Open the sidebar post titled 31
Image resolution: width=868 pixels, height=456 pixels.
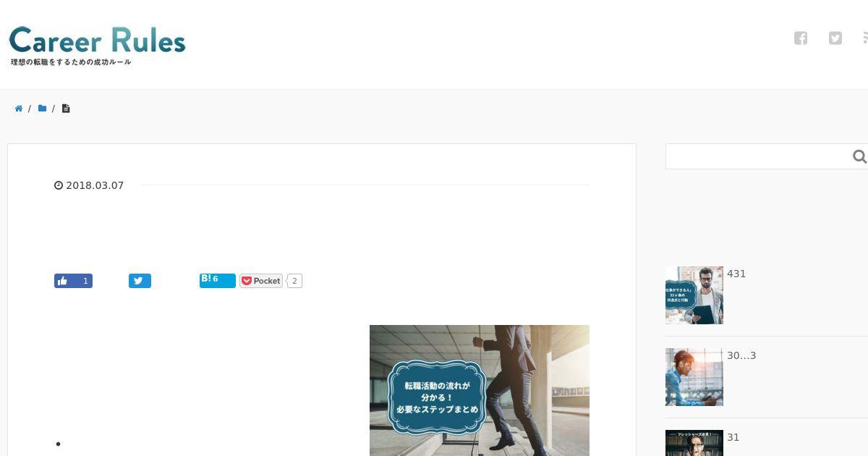[x=733, y=437]
